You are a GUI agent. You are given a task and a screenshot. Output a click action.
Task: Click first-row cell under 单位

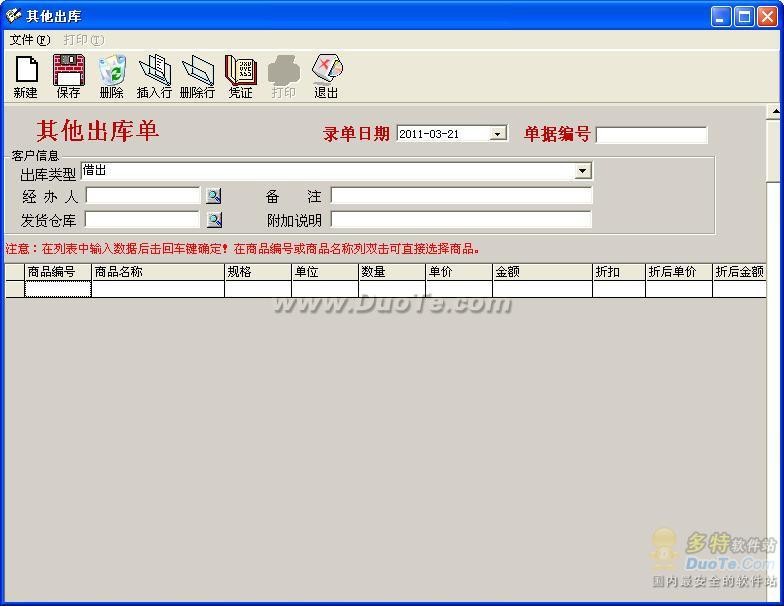[325, 289]
